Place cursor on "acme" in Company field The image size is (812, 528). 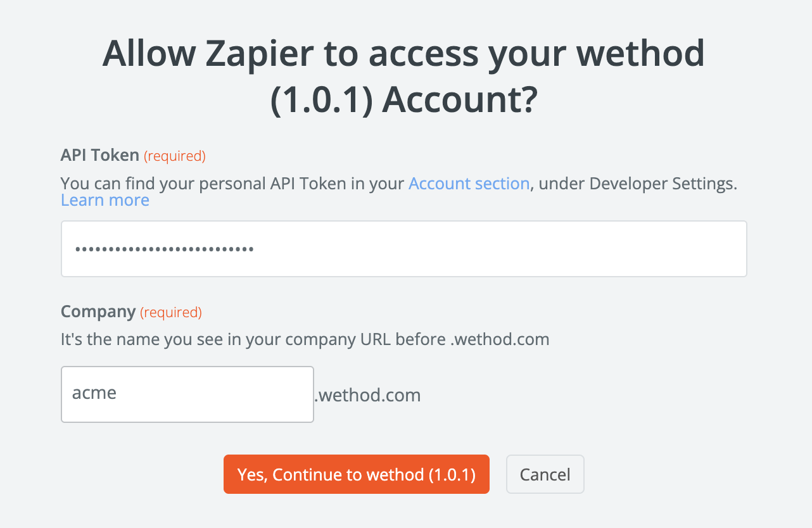click(x=94, y=393)
